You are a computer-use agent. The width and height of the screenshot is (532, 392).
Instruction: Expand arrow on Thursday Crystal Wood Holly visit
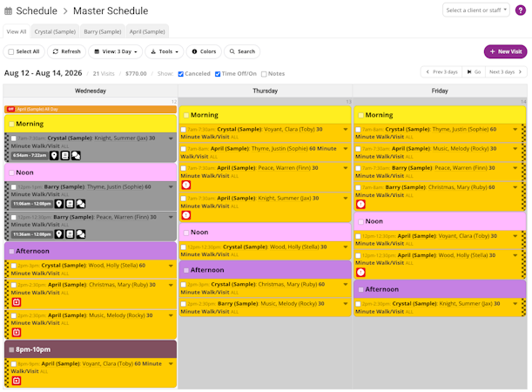(346, 247)
